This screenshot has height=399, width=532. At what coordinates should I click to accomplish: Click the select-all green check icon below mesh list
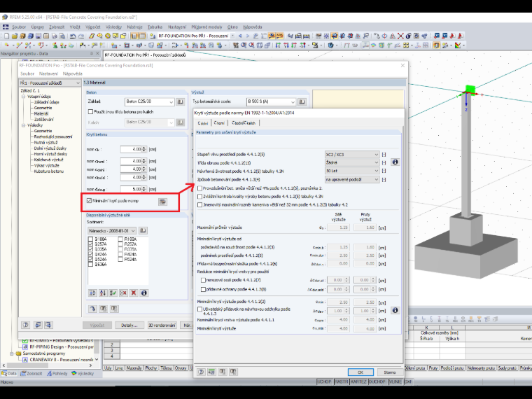(x=113, y=293)
